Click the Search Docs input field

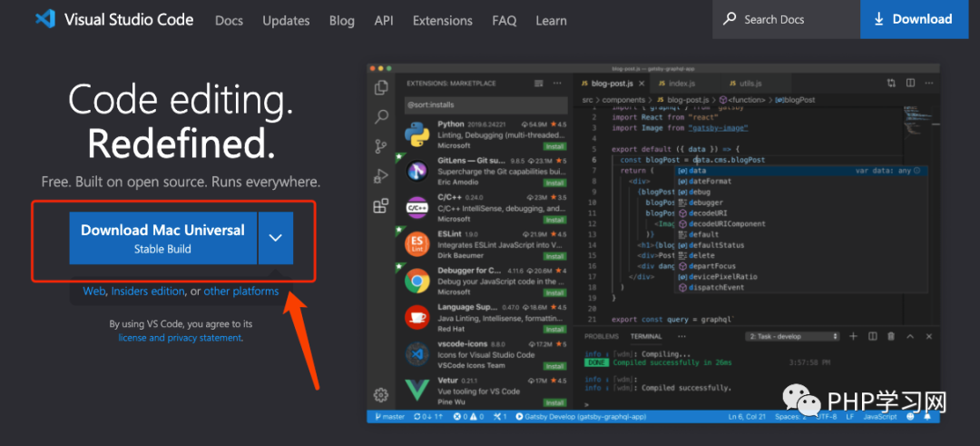pos(786,19)
